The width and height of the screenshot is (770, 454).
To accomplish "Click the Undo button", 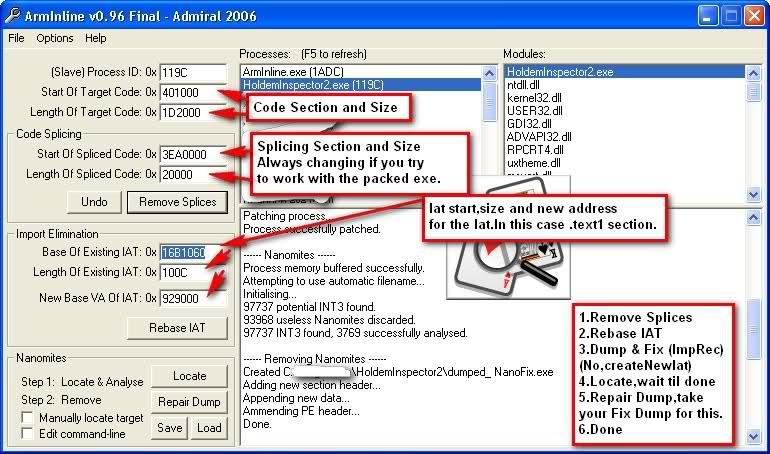I will [x=94, y=202].
